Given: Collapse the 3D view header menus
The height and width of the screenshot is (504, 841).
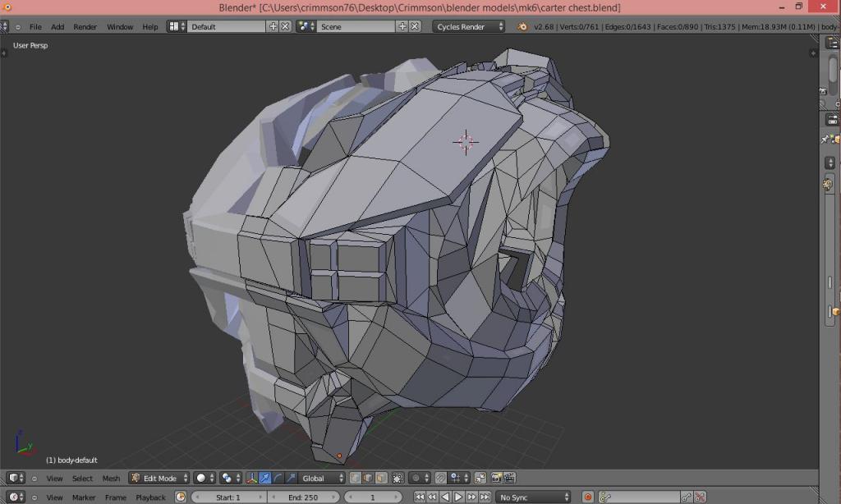Looking at the screenshot, I should coord(34,479).
